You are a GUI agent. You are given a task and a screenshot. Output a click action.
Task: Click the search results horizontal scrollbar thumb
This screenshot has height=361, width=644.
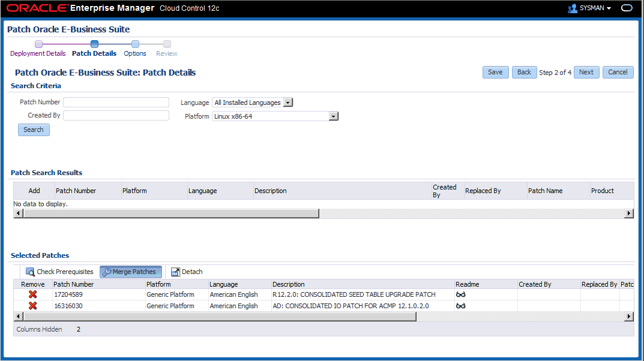tap(171, 213)
